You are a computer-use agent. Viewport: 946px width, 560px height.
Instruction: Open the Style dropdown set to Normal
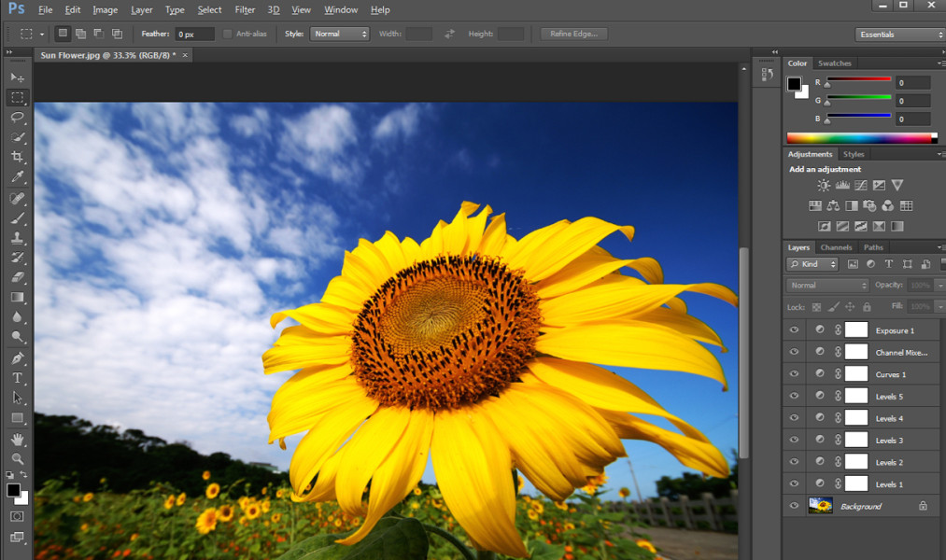coord(340,34)
